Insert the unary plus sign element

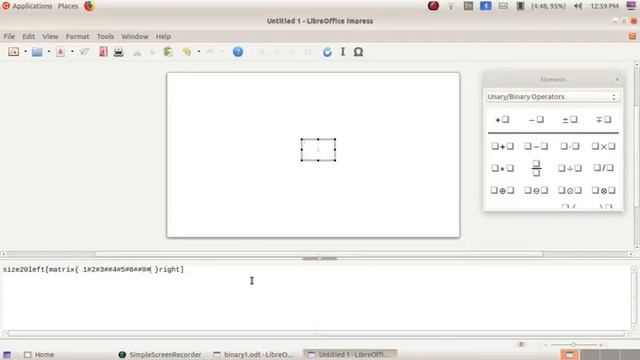coord(502,120)
